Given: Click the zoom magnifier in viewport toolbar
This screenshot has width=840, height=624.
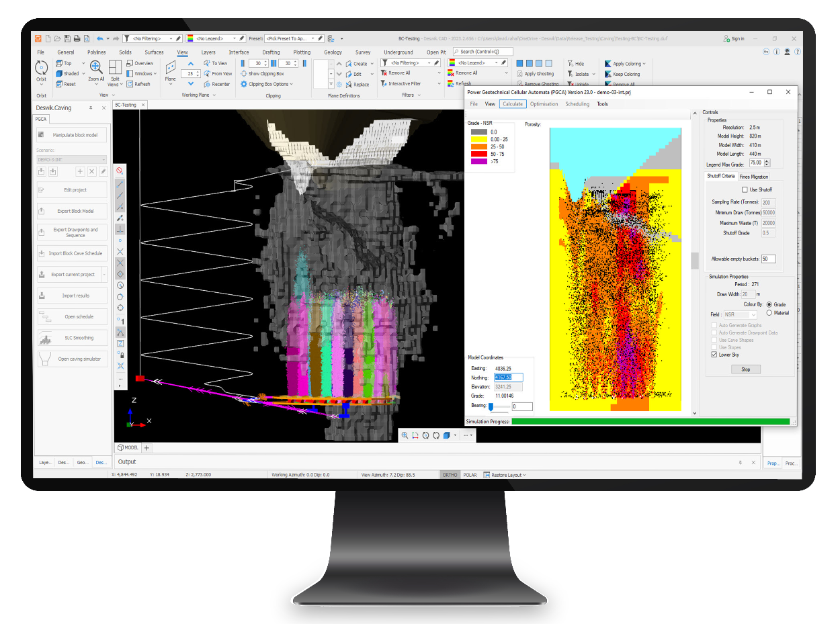Looking at the screenshot, I should point(405,435).
